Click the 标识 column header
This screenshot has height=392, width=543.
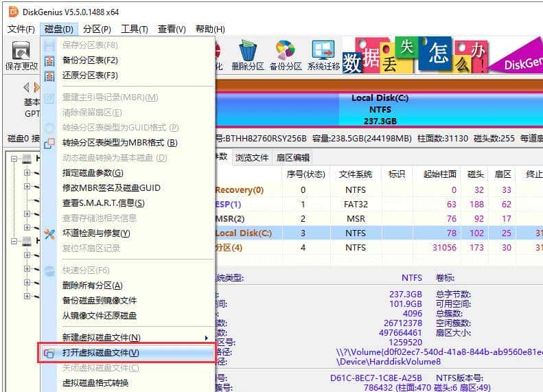pyautogui.click(x=397, y=174)
